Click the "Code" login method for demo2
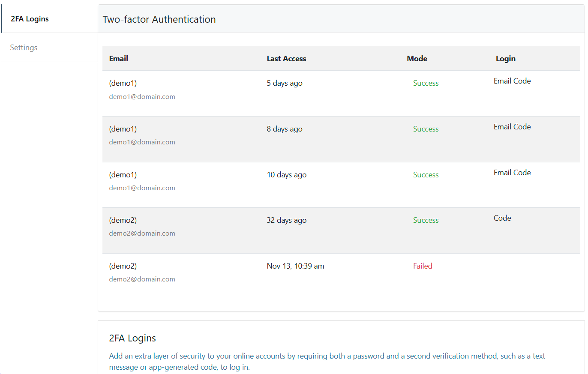 [502, 218]
